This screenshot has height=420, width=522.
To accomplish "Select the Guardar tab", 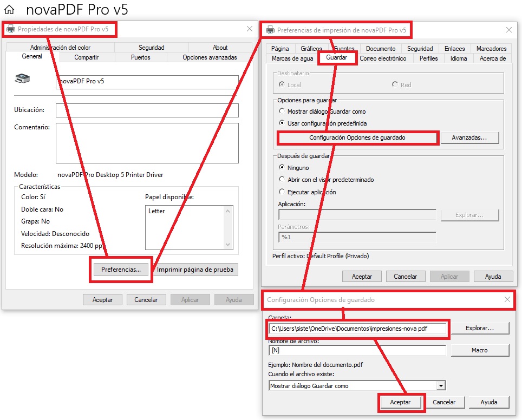I will [337, 57].
